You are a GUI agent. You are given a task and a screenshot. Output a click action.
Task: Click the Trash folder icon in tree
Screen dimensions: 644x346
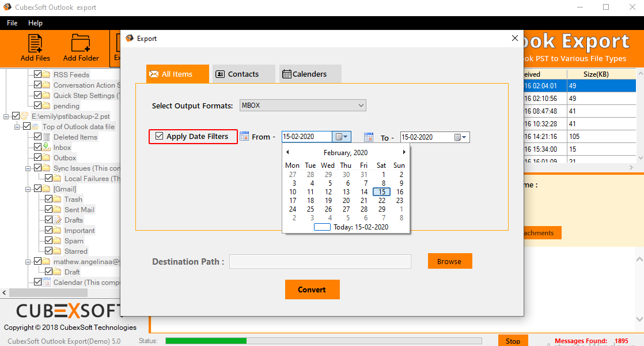(x=58, y=200)
